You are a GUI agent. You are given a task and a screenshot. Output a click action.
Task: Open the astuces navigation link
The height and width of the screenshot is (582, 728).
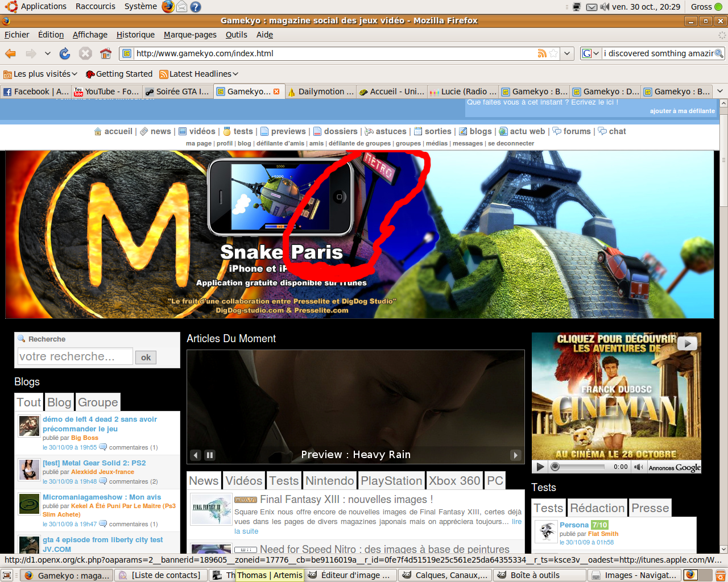391,131
